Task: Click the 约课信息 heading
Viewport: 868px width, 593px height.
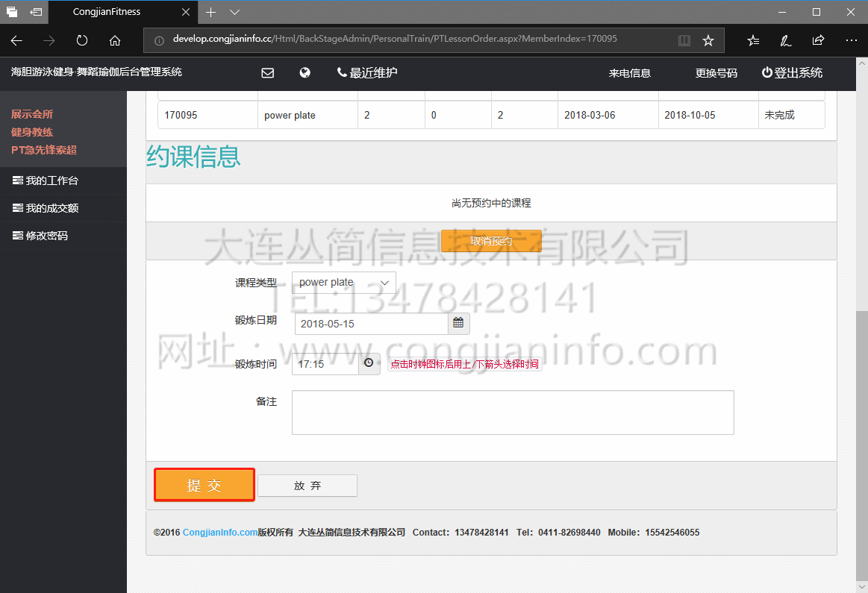Action: 193,157
